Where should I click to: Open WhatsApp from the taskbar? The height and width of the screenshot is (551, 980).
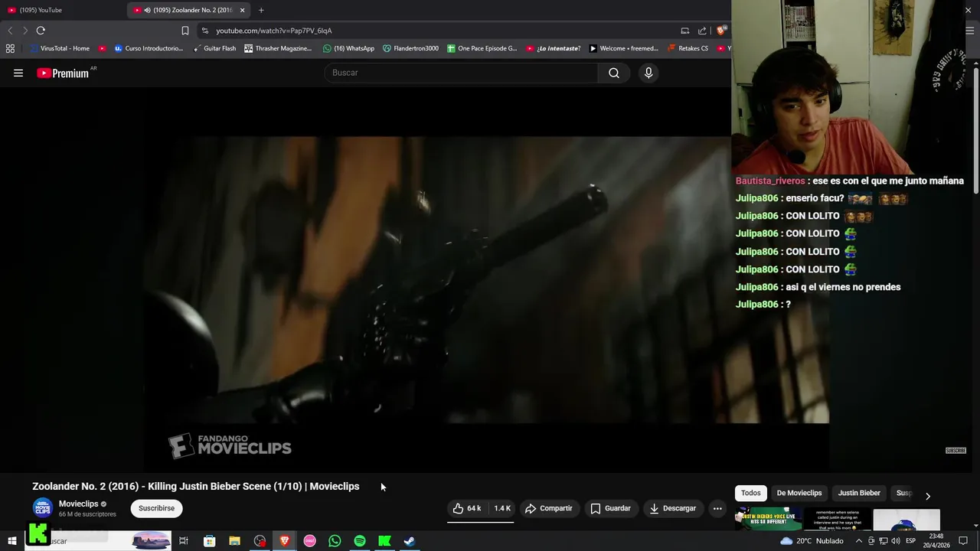335,541
